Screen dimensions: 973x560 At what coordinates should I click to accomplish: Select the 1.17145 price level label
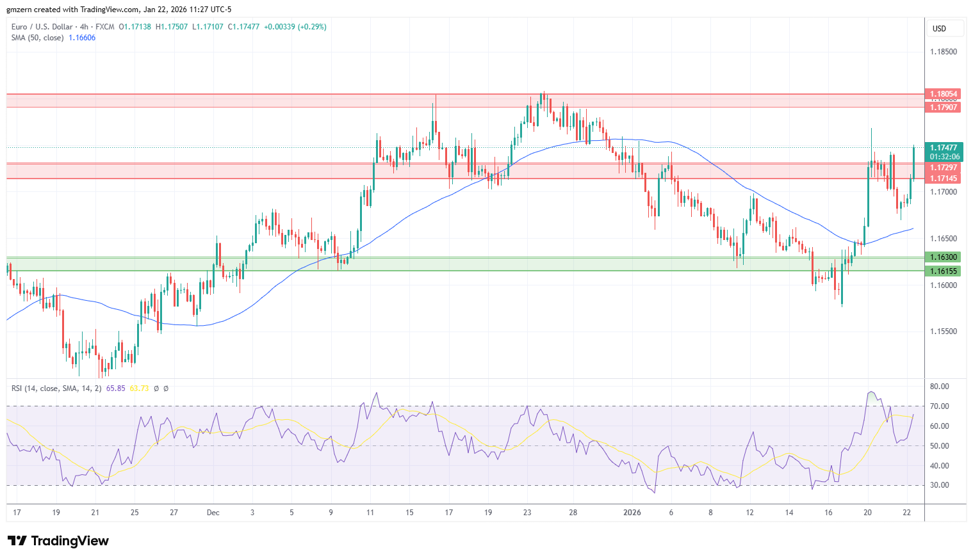(x=944, y=179)
